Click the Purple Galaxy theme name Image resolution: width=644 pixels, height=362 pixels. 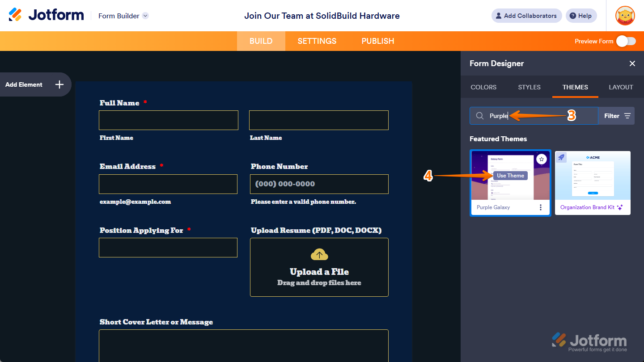pos(493,207)
